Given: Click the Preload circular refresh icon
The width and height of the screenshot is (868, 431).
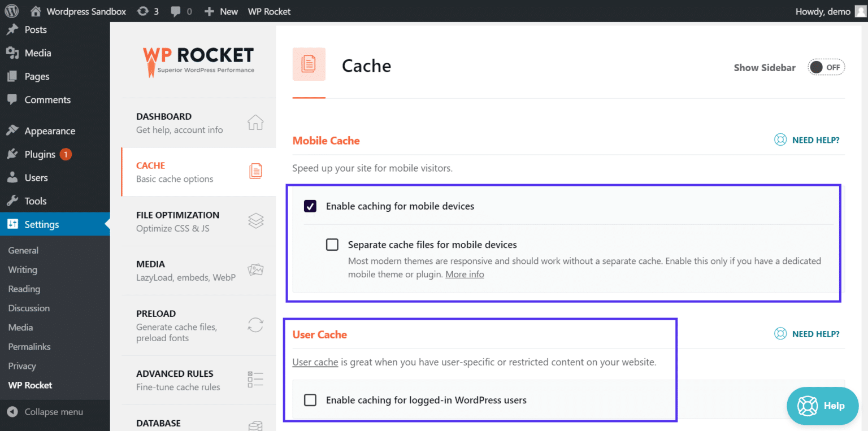Looking at the screenshot, I should point(255,325).
